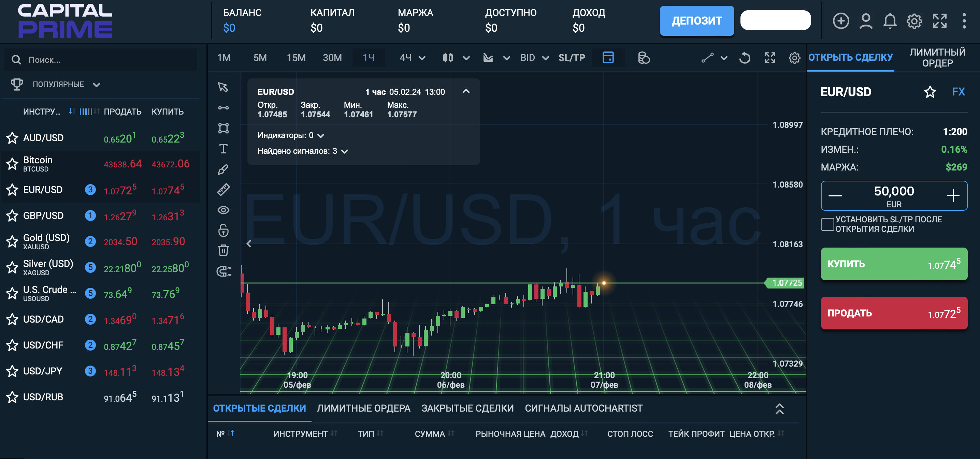Click the red Продать button
The height and width of the screenshot is (459, 980).
tap(894, 313)
